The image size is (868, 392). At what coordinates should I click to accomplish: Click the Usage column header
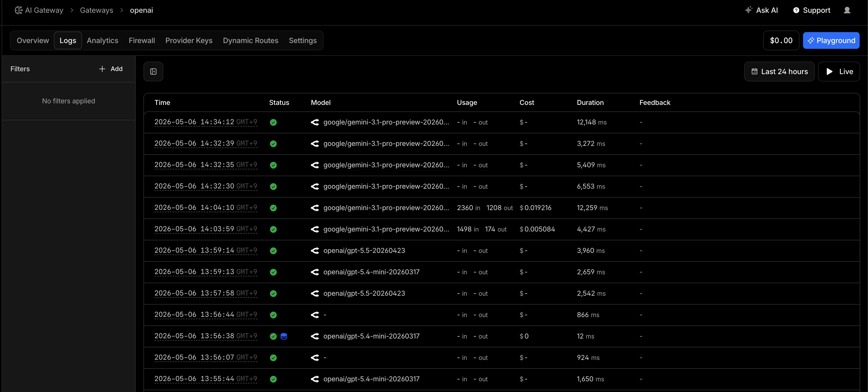467,103
